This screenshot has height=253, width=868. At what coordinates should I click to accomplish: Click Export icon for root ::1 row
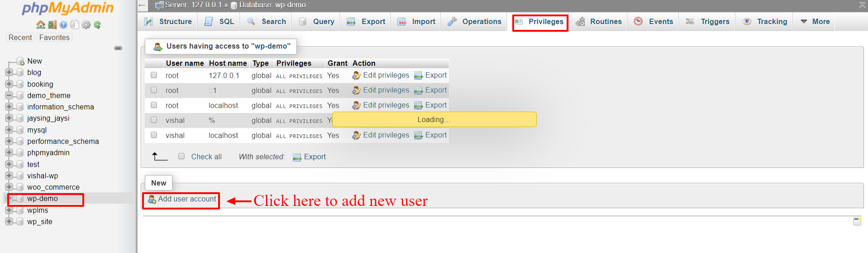419,91
